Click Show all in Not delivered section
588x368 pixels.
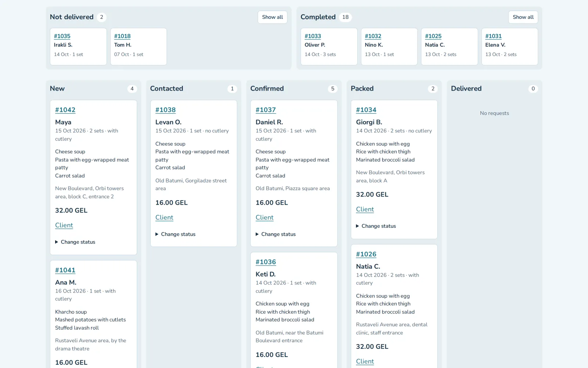tap(272, 17)
